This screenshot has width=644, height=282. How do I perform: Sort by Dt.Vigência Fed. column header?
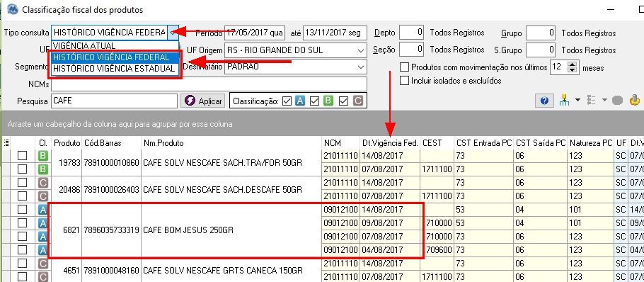[390, 143]
